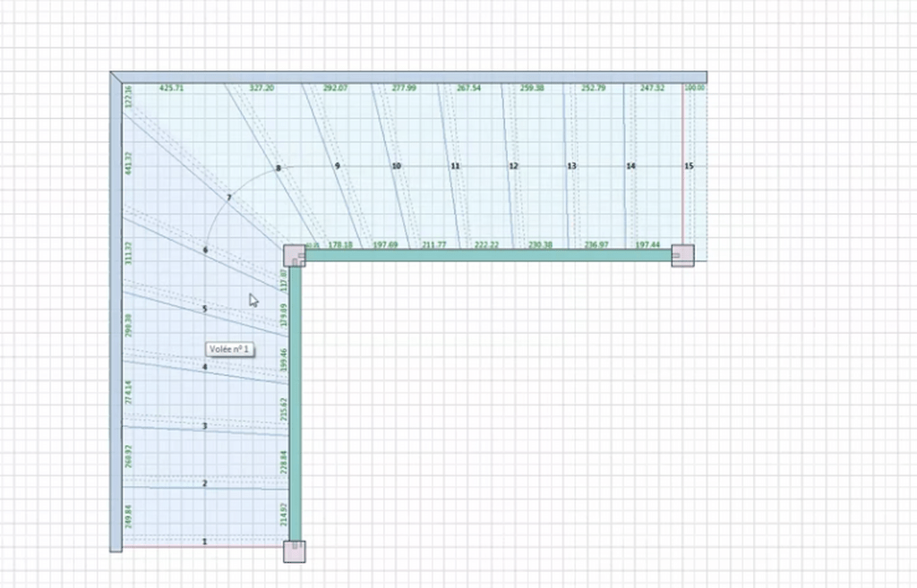Click the 274.14 dimension on the left wall
This screenshot has height=588, width=917.
click(x=129, y=392)
